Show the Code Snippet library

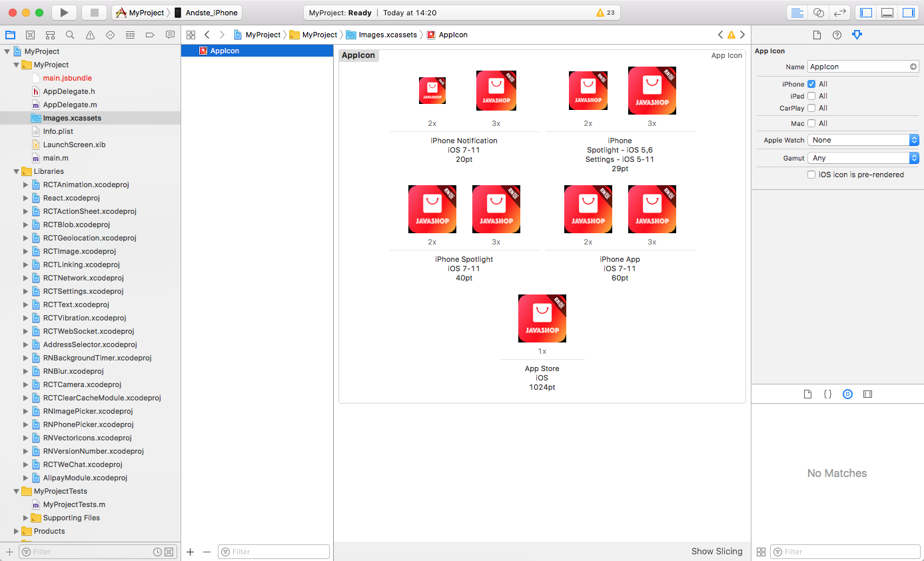(x=827, y=394)
